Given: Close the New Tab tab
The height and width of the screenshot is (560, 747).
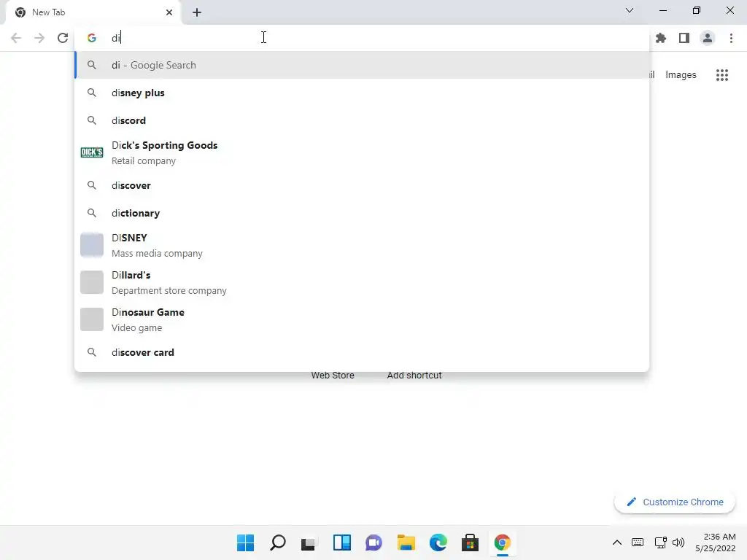Looking at the screenshot, I should 169,12.
